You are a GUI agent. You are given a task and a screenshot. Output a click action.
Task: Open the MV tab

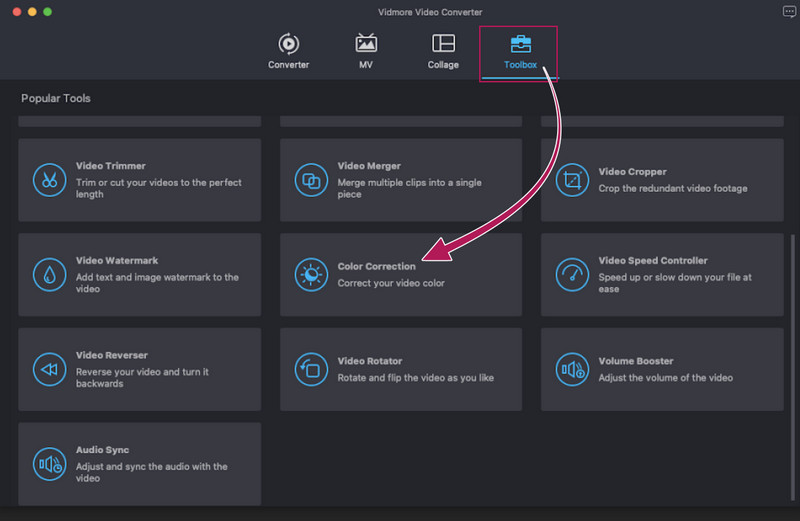(x=366, y=51)
